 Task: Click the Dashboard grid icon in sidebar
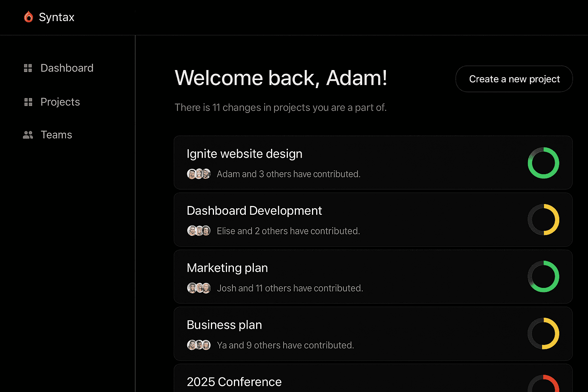point(28,68)
